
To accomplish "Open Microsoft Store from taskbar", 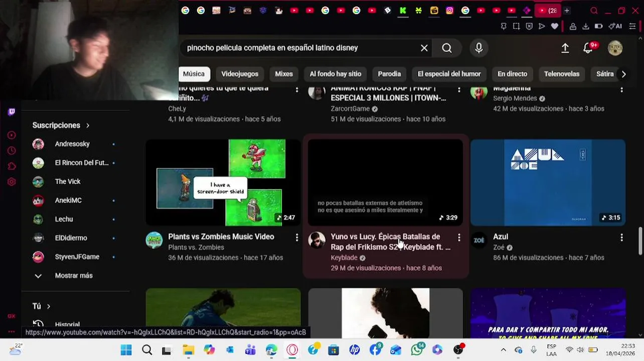I will tap(334, 350).
